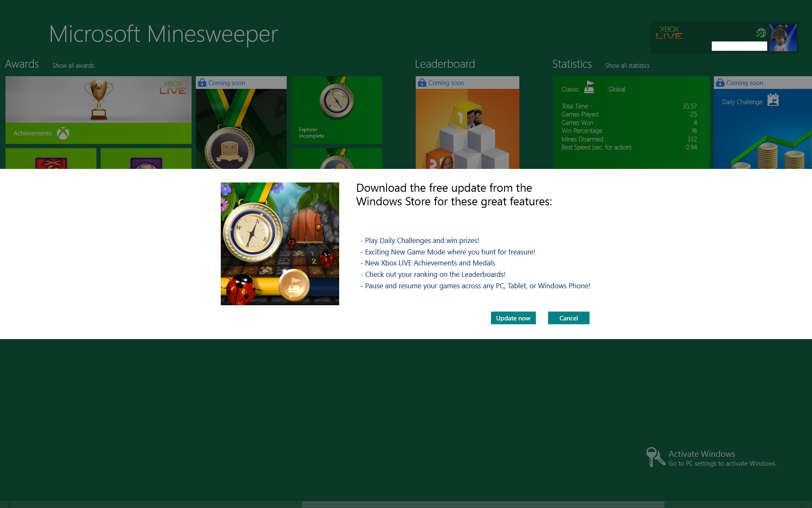Click the Daily Challenge calendar icon
Image resolution: width=812 pixels, height=508 pixels.
[x=773, y=99]
